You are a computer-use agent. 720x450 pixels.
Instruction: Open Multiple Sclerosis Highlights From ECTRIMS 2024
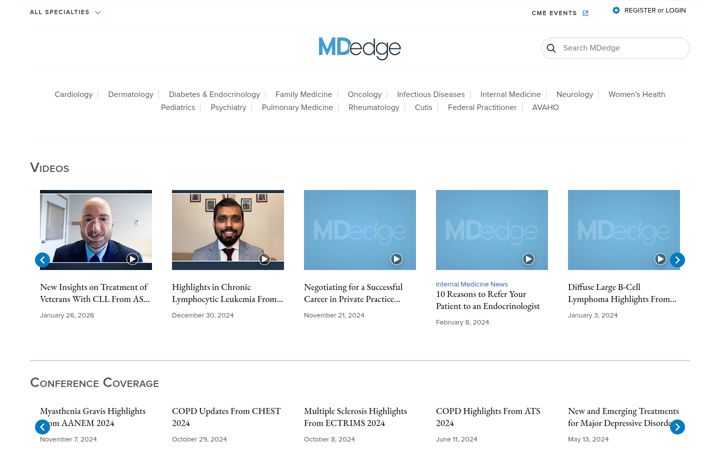(355, 417)
